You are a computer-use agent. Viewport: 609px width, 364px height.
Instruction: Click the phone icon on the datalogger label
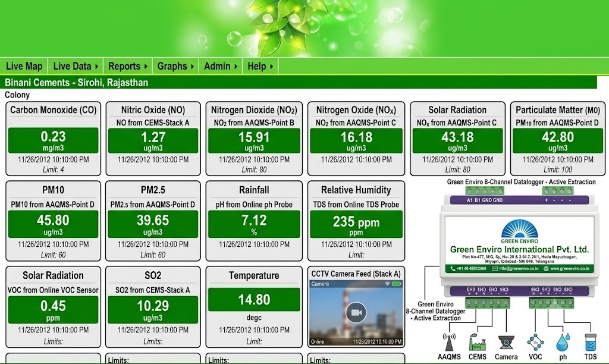pos(453,268)
